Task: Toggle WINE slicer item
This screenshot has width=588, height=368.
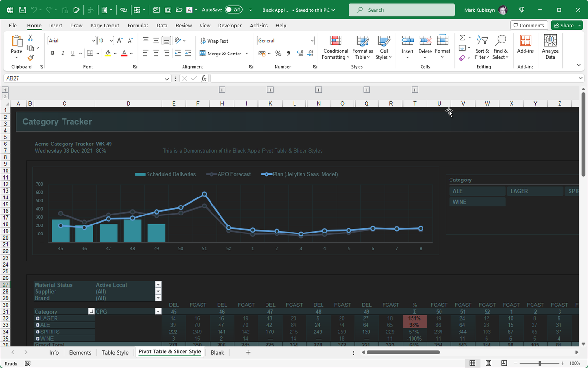Action: [x=478, y=202]
